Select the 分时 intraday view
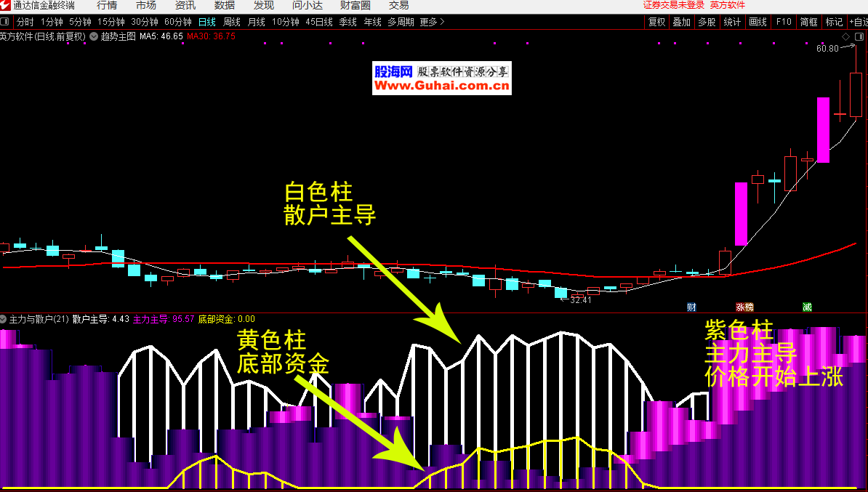 point(25,22)
